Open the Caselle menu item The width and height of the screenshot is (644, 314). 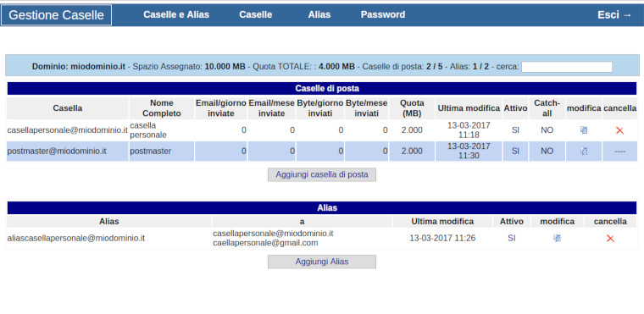(x=255, y=14)
